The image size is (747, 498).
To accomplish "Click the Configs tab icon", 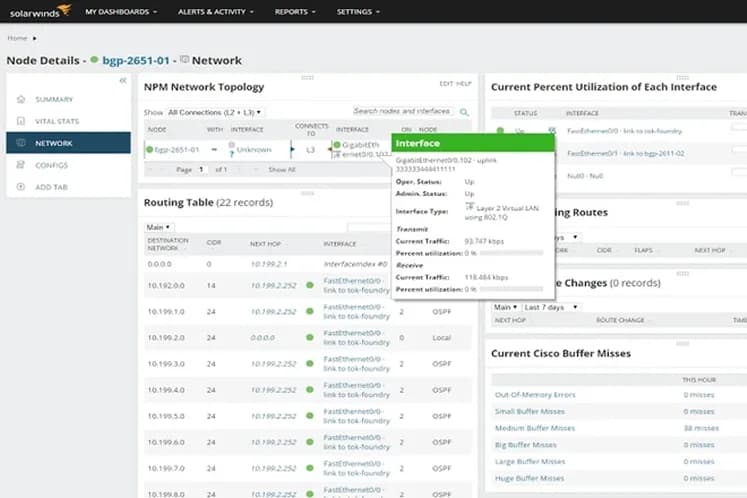I will click(20, 165).
